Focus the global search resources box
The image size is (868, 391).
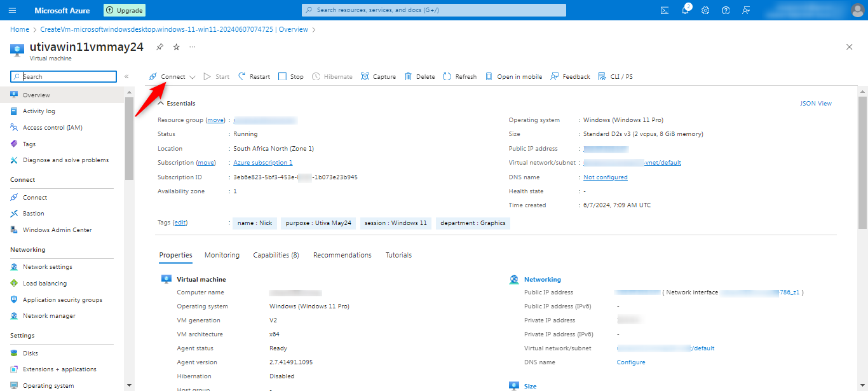click(x=434, y=10)
